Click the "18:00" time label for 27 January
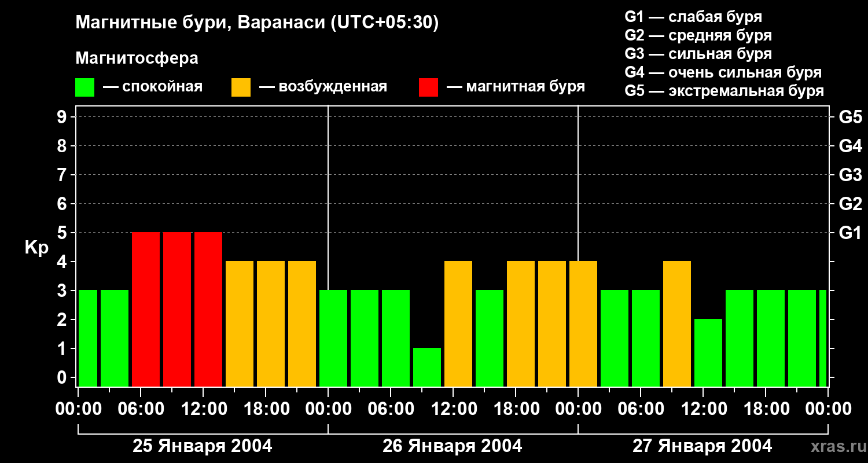868x463 pixels. pos(766,409)
